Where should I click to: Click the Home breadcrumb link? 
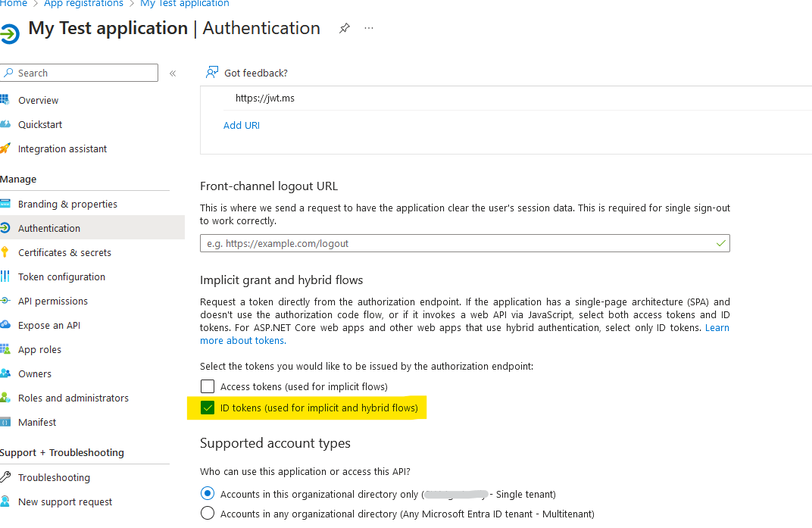click(x=14, y=3)
